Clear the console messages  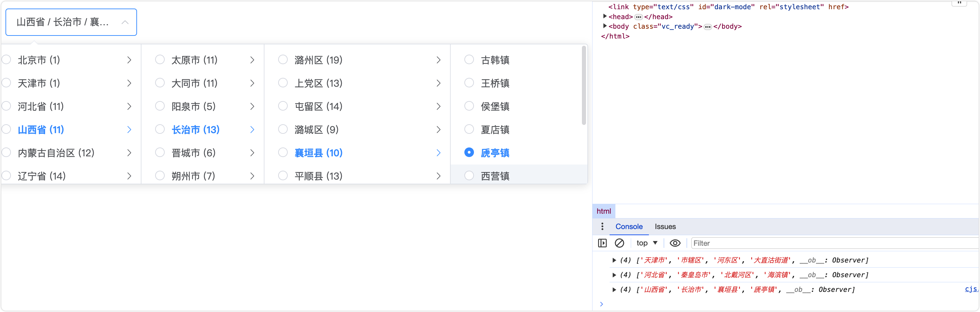coord(620,243)
